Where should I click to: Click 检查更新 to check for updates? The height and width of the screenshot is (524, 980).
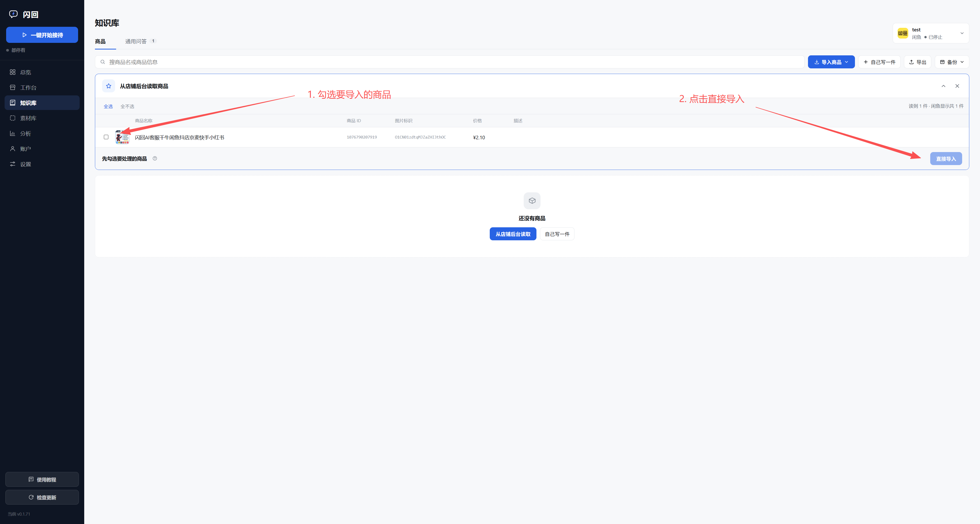(x=42, y=497)
